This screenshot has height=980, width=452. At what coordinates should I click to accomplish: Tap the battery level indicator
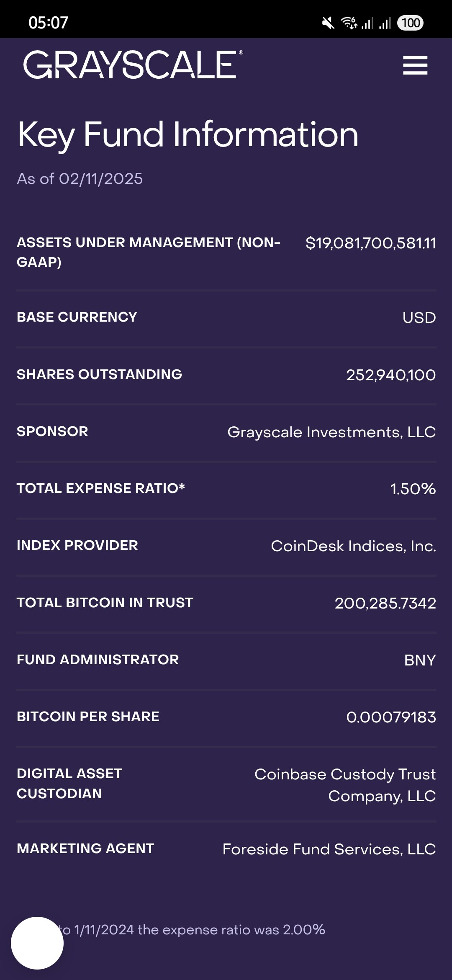pyautogui.click(x=411, y=23)
